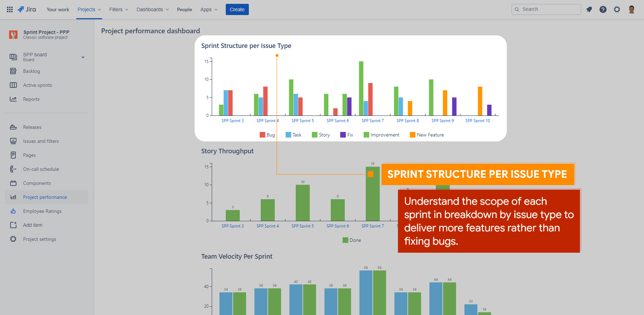Image resolution: width=644 pixels, height=315 pixels.
Task: Toggle the Fix series in chart legend
Action: pos(347,135)
